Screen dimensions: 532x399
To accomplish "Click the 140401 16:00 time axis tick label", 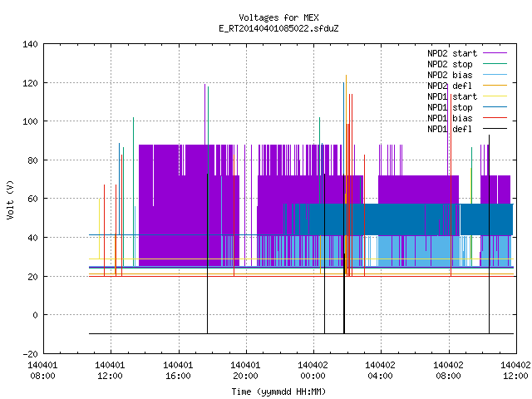I will click(x=178, y=371).
